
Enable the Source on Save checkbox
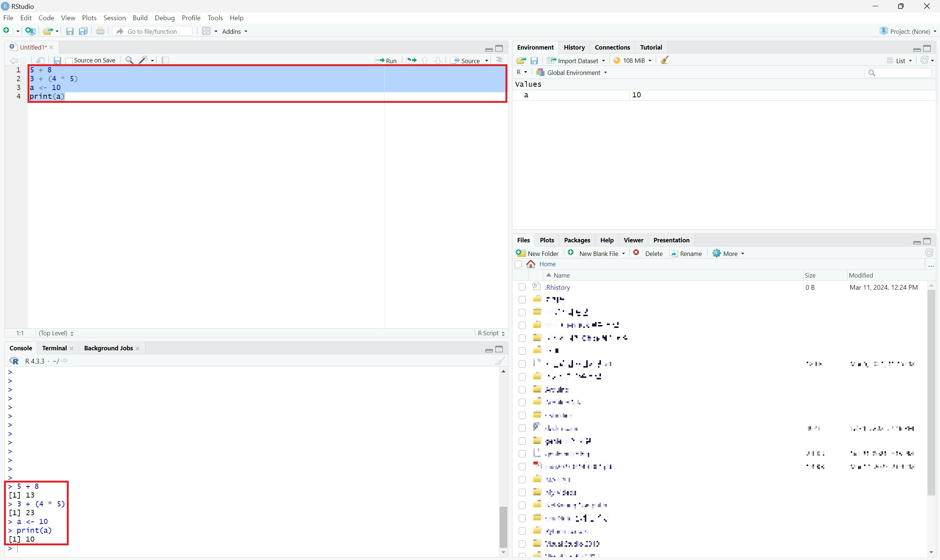tap(69, 60)
